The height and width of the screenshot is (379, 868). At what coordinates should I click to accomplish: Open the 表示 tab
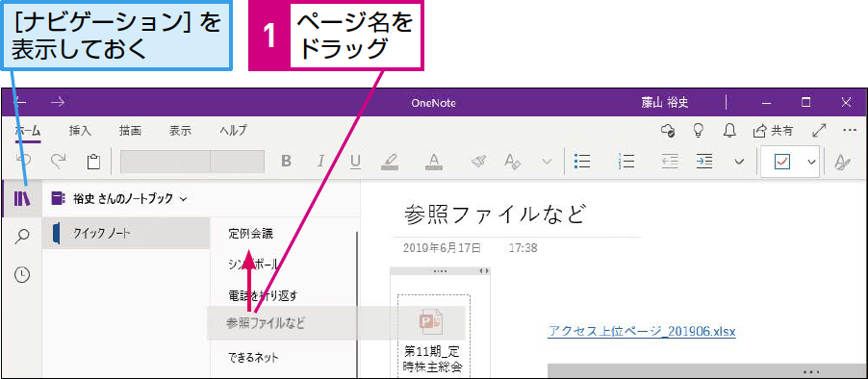pyautogui.click(x=180, y=131)
